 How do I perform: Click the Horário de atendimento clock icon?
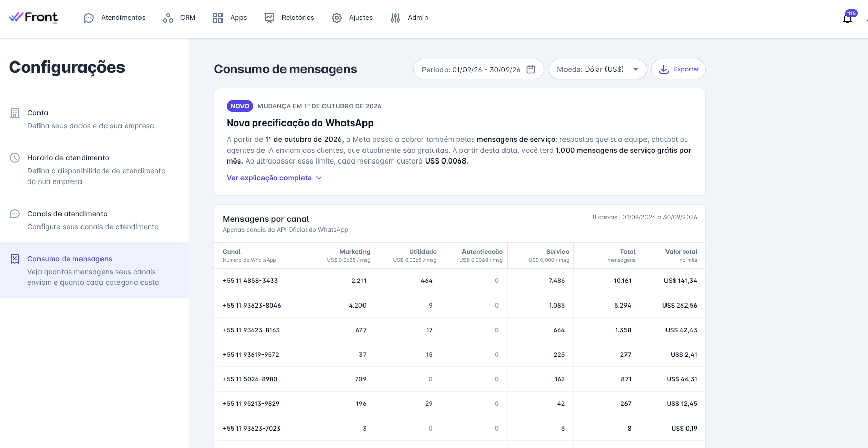point(15,158)
